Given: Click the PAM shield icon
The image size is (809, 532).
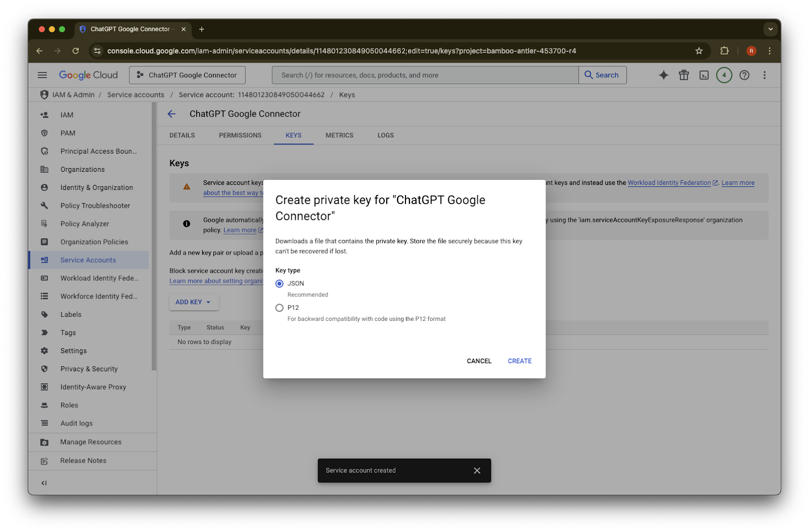Looking at the screenshot, I should point(44,133).
